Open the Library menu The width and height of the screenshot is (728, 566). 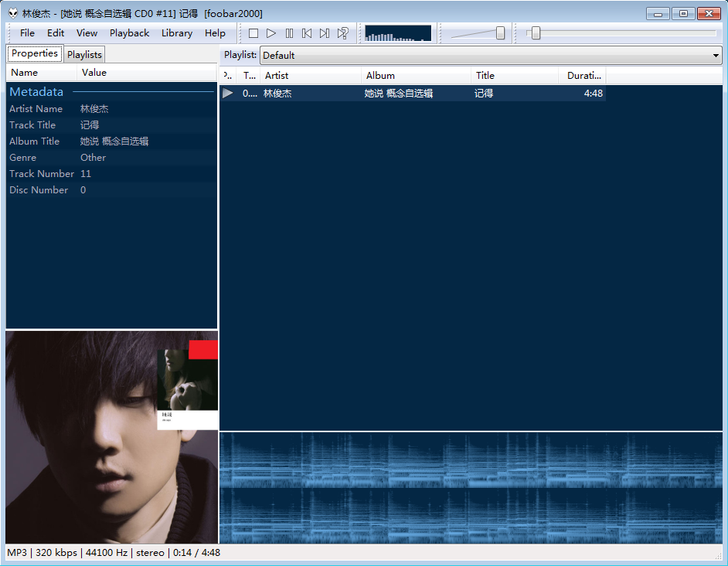(x=177, y=33)
